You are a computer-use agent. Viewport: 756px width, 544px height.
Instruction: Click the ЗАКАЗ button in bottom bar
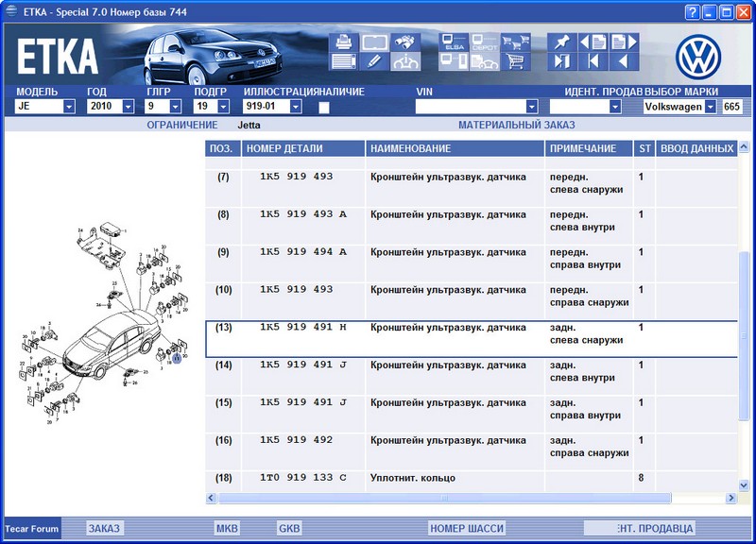tap(104, 528)
